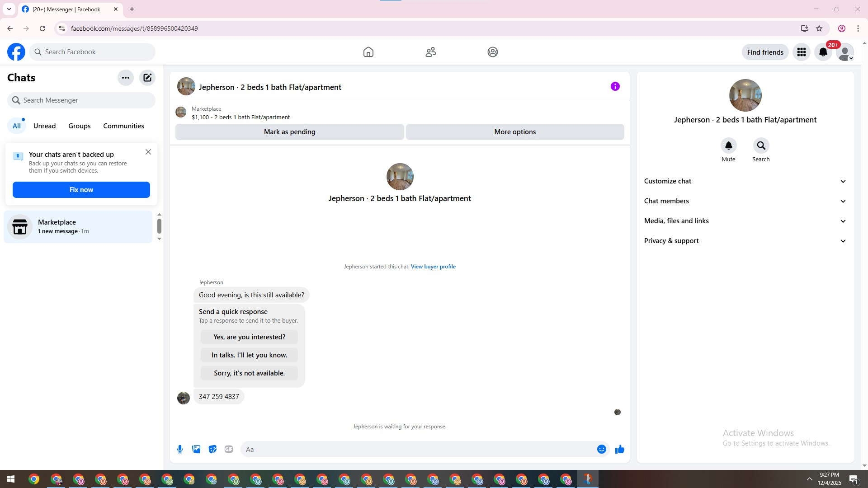The height and width of the screenshot is (488, 868).
Task: Switch to the Communities tab
Action: [x=123, y=126]
